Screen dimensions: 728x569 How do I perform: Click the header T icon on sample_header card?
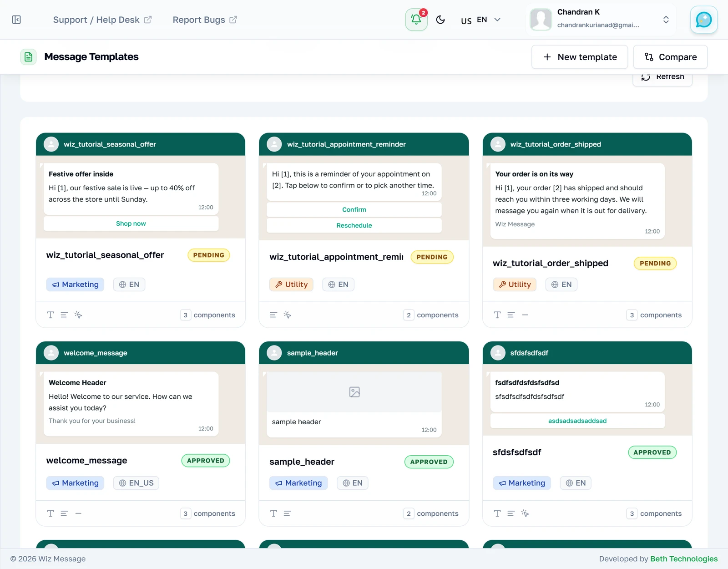[x=273, y=513]
